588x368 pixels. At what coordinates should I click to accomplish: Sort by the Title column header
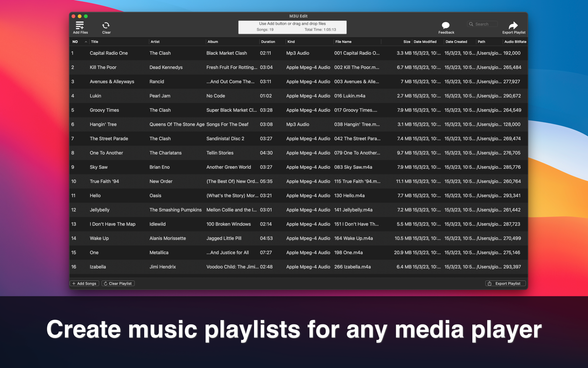tap(95, 42)
